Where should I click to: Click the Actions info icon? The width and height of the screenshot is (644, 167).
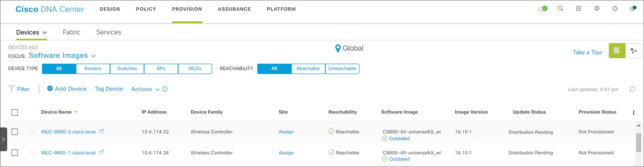165,89
